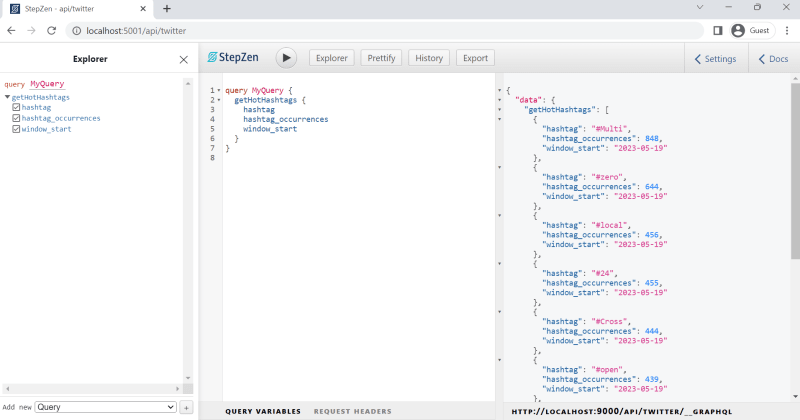Collapse the #Multi result object

tap(499, 119)
